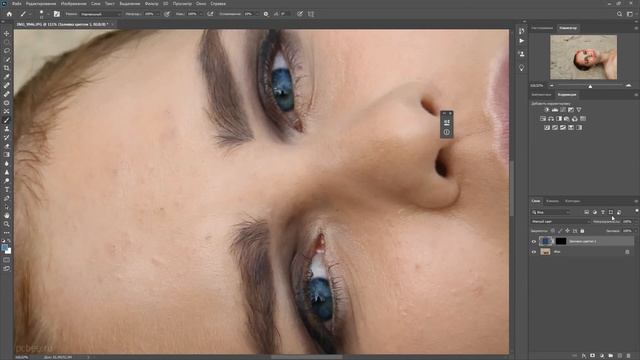
Task: Open layer blend mode dropdown
Action: (560, 222)
